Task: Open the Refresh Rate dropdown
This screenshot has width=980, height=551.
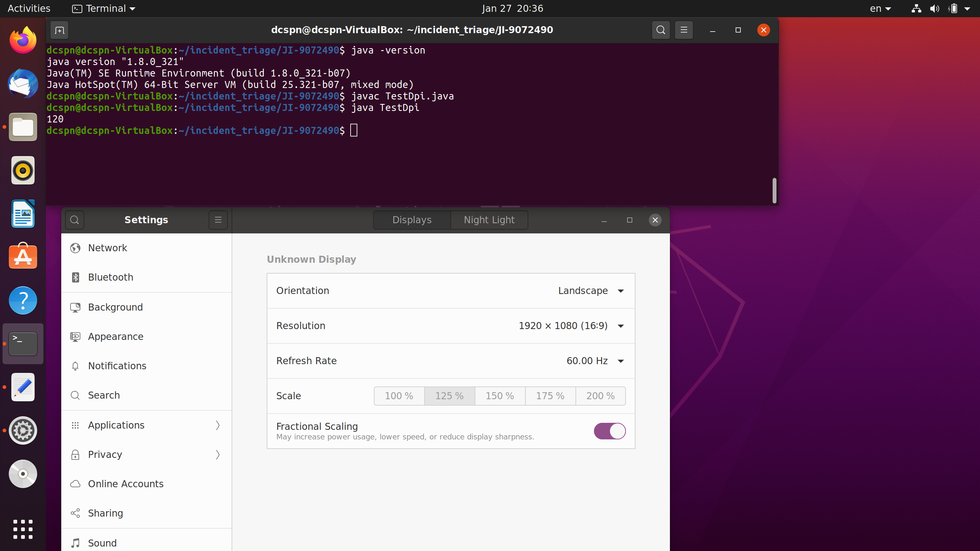Action: pyautogui.click(x=595, y=361)
